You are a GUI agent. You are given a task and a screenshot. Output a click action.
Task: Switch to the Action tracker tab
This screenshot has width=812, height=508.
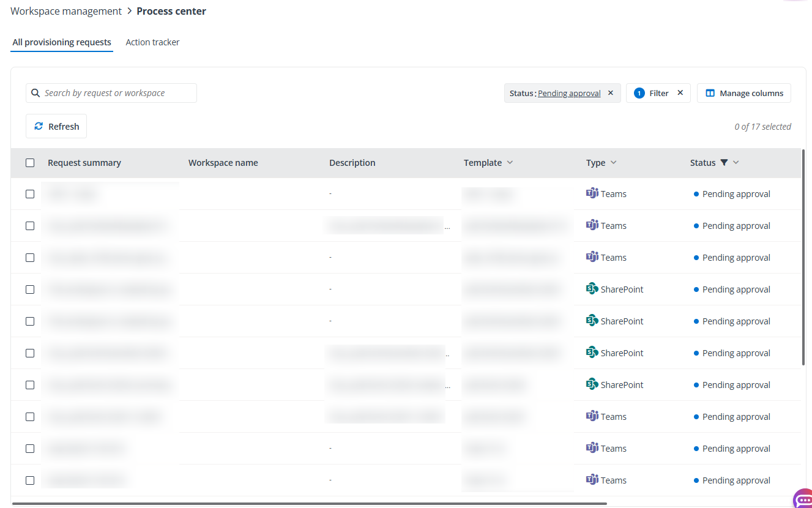(x=152, y=42)
